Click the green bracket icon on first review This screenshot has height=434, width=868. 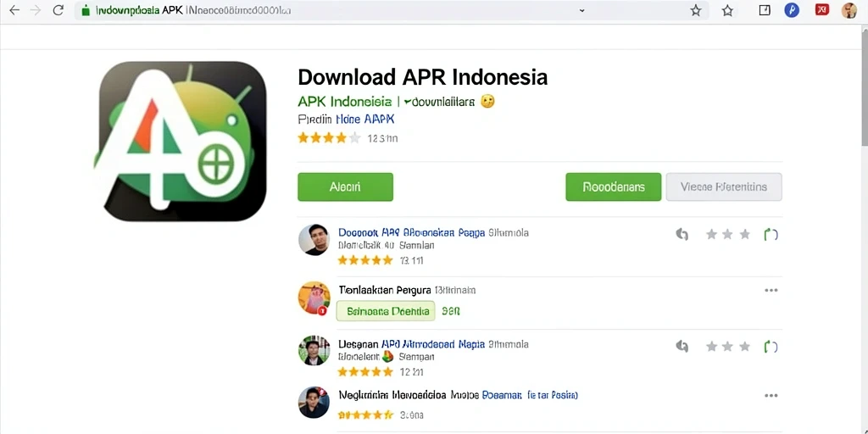pyautogui.click(x=771, y=235)
